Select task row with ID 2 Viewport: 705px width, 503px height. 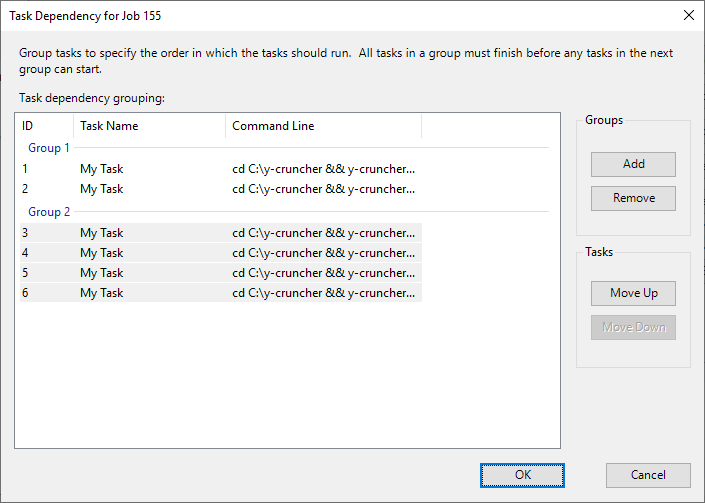coord(221,189)
